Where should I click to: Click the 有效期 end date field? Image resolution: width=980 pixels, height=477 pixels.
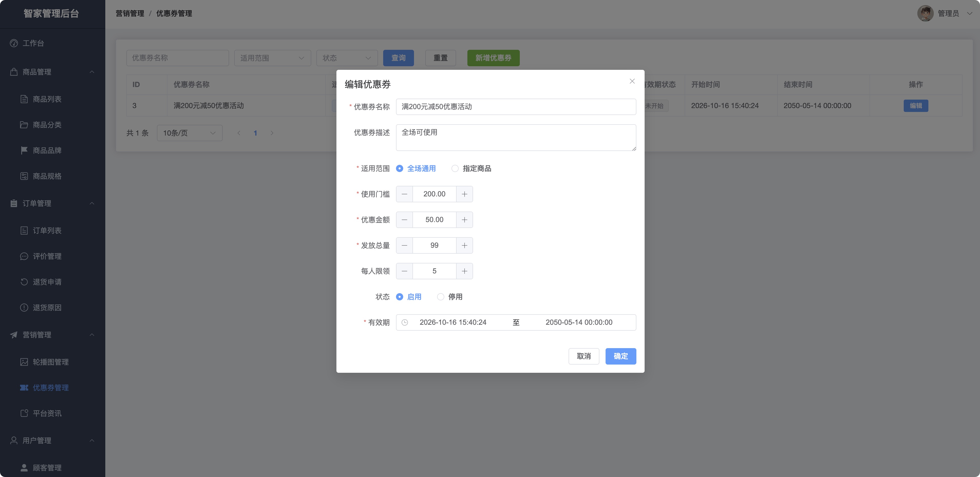[579, 322]
